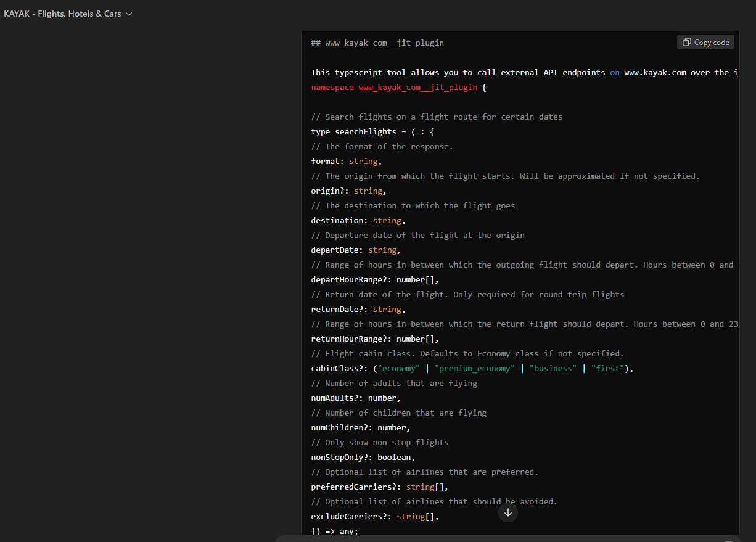Viewport: 756px width, 542px height.
Task: Click comment '// The destination to which the flight goes'
Action: tap(413, 206)
